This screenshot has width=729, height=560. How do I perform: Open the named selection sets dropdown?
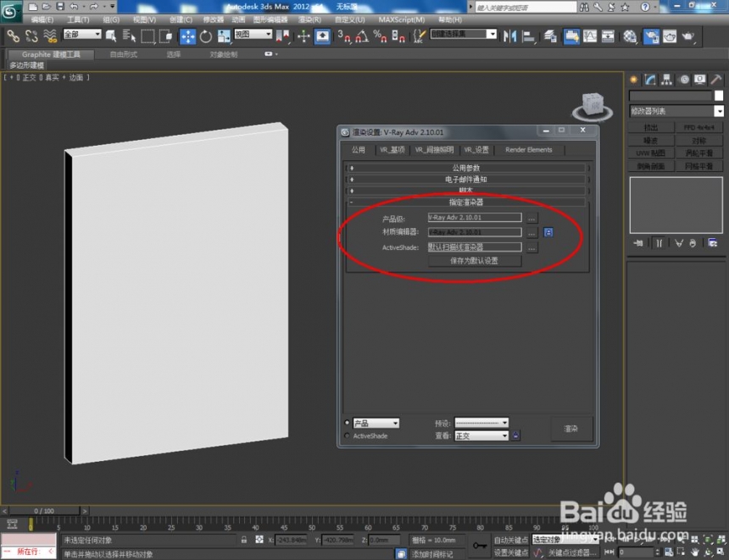[463, 34]
